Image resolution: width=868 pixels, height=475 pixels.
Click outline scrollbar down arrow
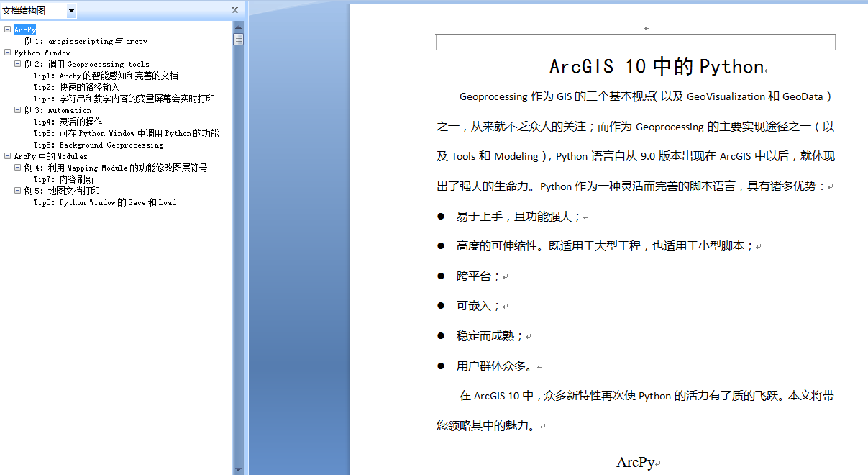[x=238, y=469]
